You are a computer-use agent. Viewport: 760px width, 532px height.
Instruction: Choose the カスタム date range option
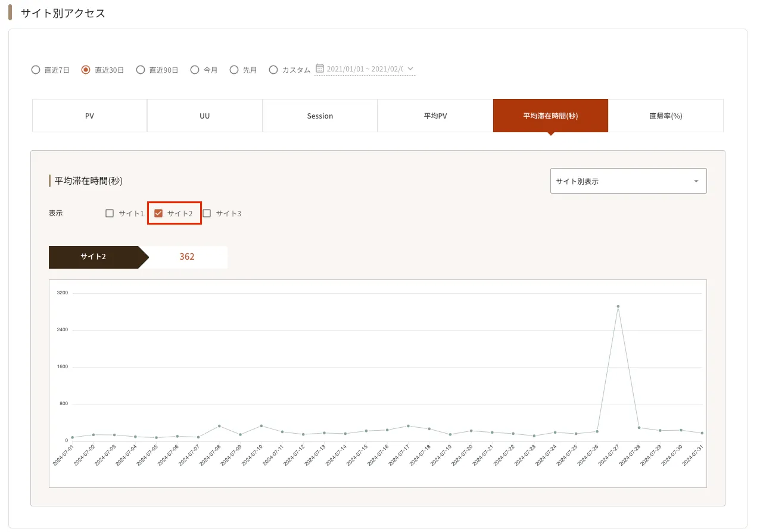click(273, 70)
